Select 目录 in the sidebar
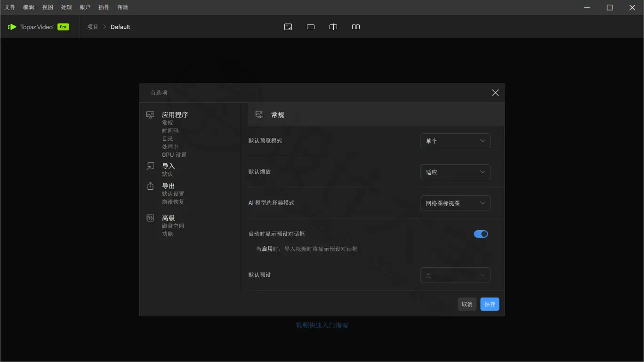Image resolution: width=644 pixels, height=362 pixels. pyautogui.click(x=167, y=139)
